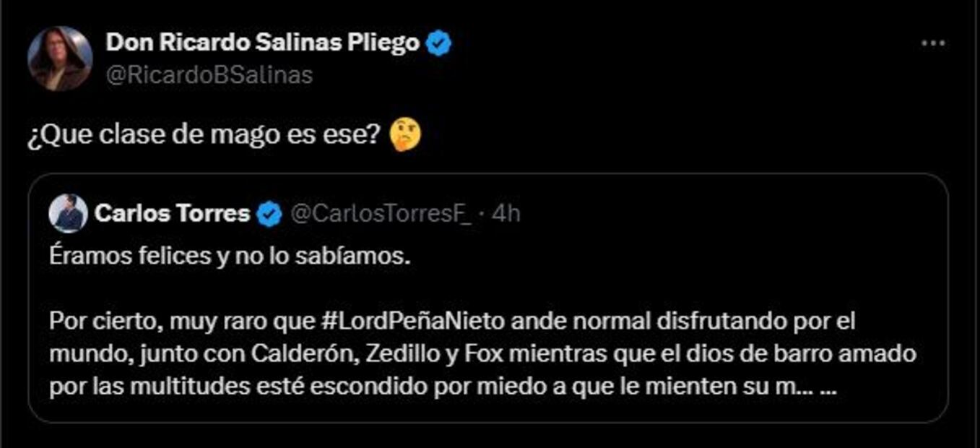
Task: Click the verified badge next to Carlos Torres
Action: pos(270,214)
